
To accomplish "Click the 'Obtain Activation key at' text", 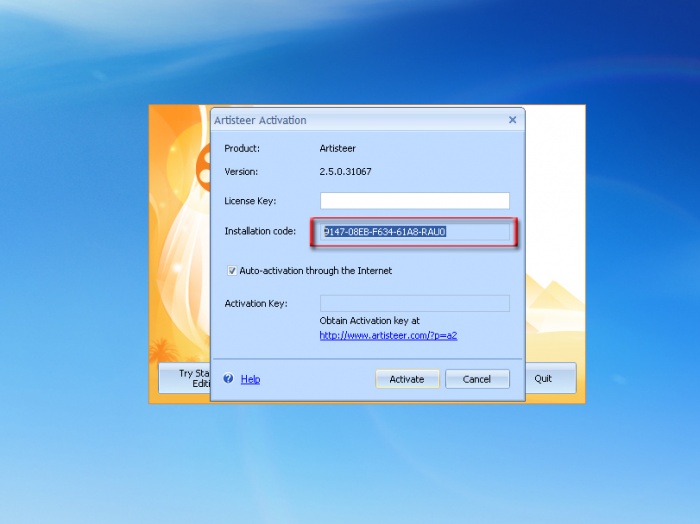I will pos(369,321).
